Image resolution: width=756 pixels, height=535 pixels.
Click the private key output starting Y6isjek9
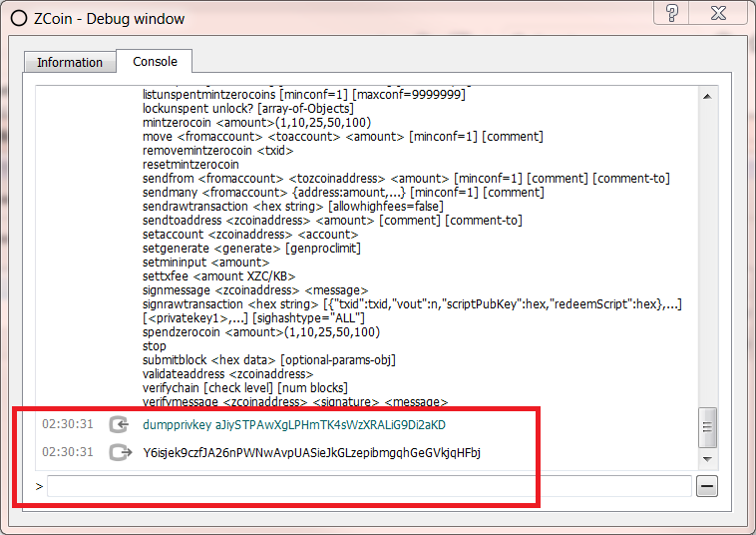(311, 453)
